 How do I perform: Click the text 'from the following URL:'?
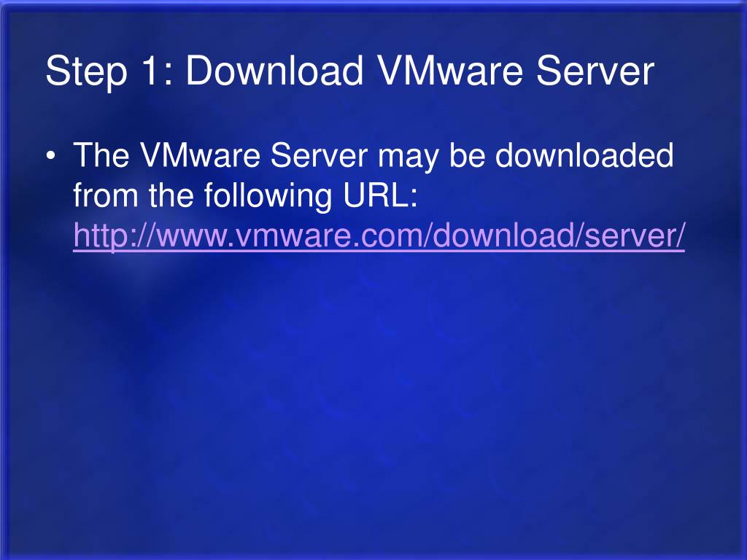(245, 196)
